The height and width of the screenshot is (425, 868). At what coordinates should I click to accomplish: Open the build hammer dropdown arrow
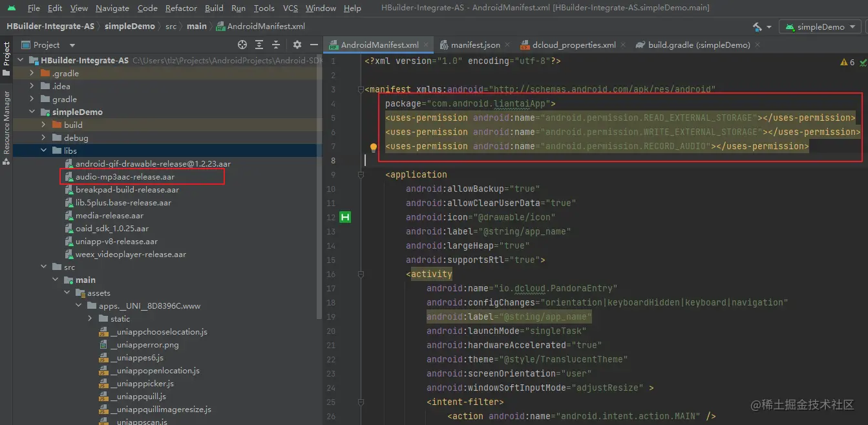click(x=768, y=27)
